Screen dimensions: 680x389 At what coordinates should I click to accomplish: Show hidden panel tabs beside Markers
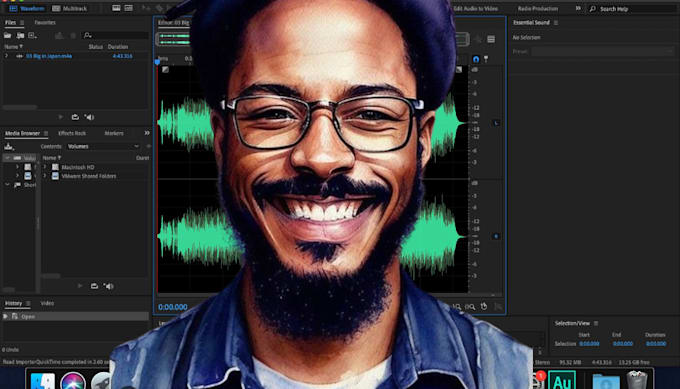(147, 133)
